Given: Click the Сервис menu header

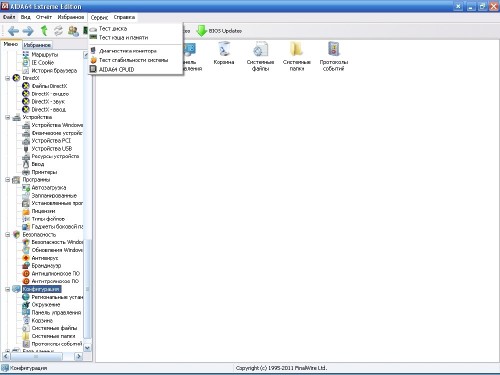Looking at the screenshot, I should (x=99, y=17).
